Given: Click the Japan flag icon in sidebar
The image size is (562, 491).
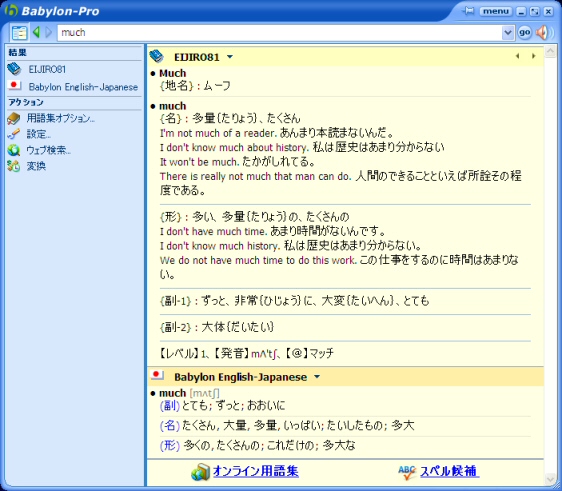Looking at the screenshot, I should point(14,85).
